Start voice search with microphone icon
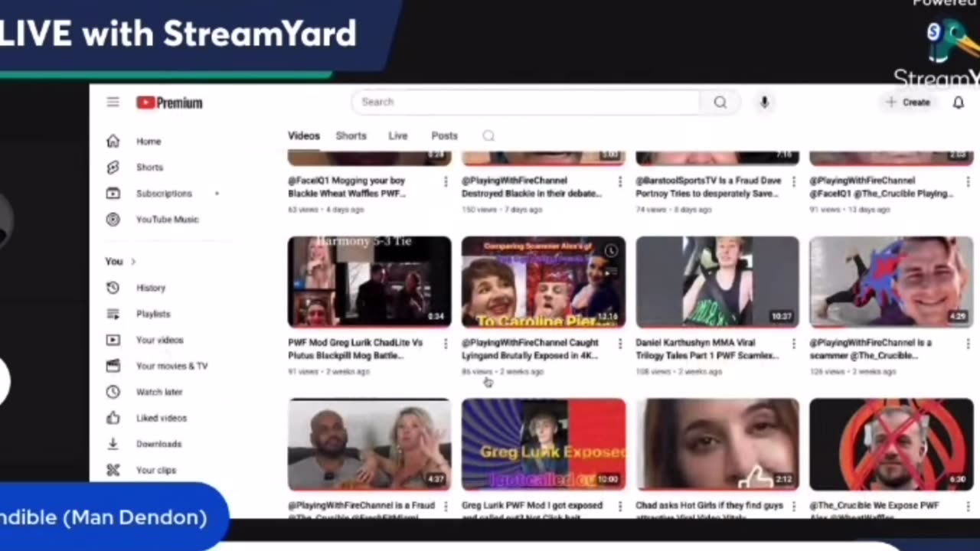Image resolution: width=980 pixels, height=551 pixels. (764, 102)
